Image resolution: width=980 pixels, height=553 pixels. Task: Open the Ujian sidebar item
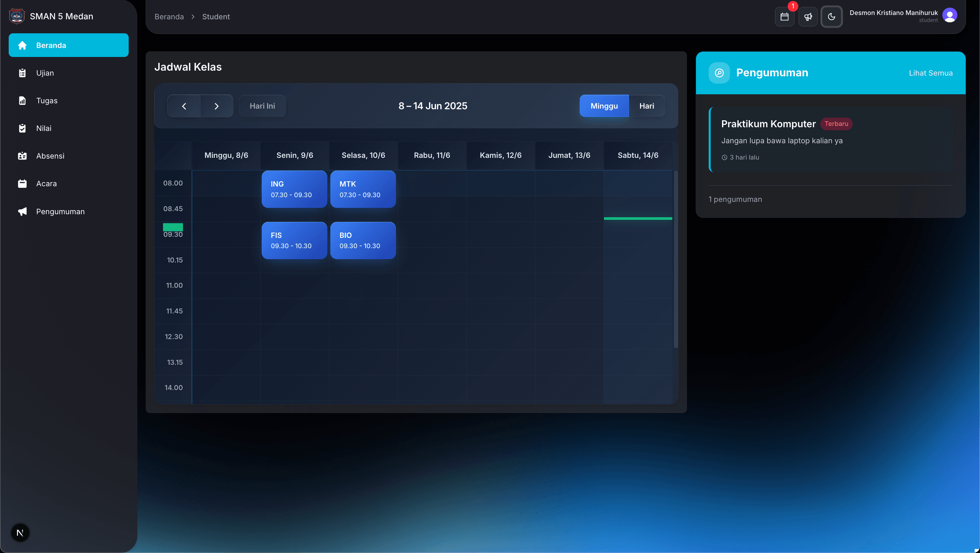point(68,73)
